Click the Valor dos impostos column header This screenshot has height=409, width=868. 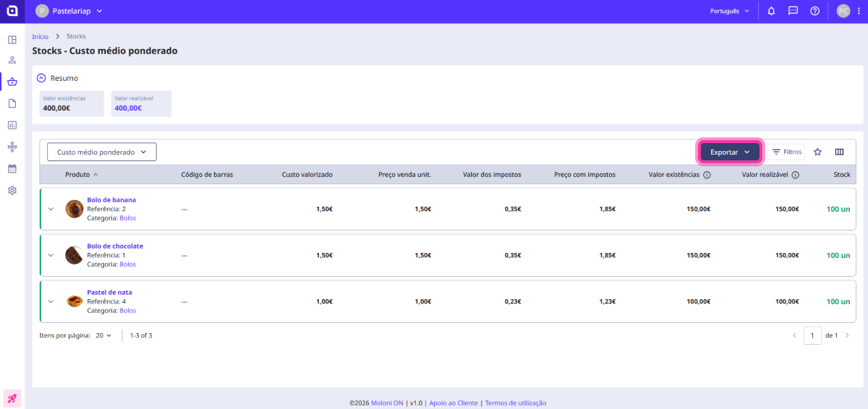pos(492,175)
